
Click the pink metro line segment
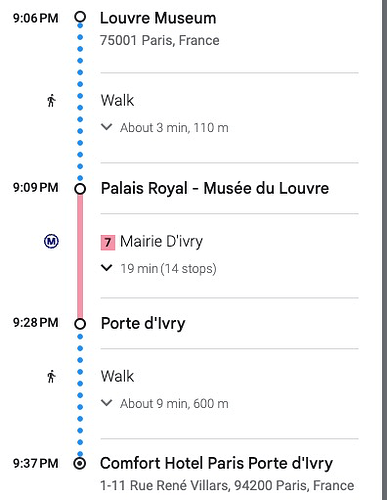click(80, 256)
